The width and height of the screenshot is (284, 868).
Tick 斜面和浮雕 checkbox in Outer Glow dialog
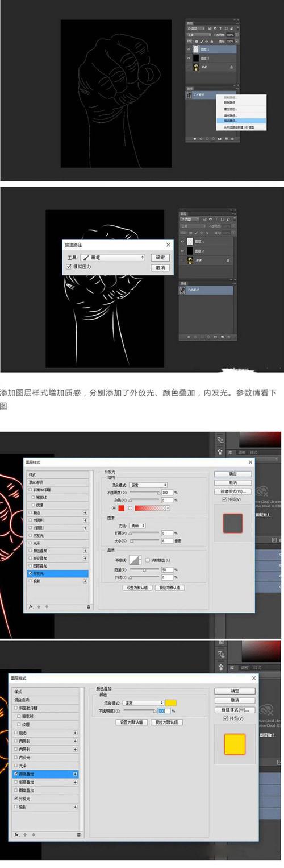click(31, 489)
